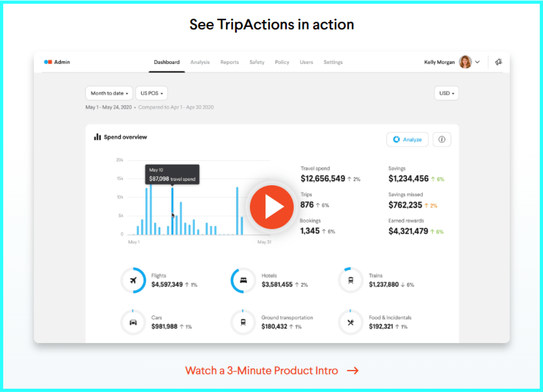Screen dimensions: 543x392
Task: Select the Trains icon
Action: pyautogui.click(x=351, y=280)
